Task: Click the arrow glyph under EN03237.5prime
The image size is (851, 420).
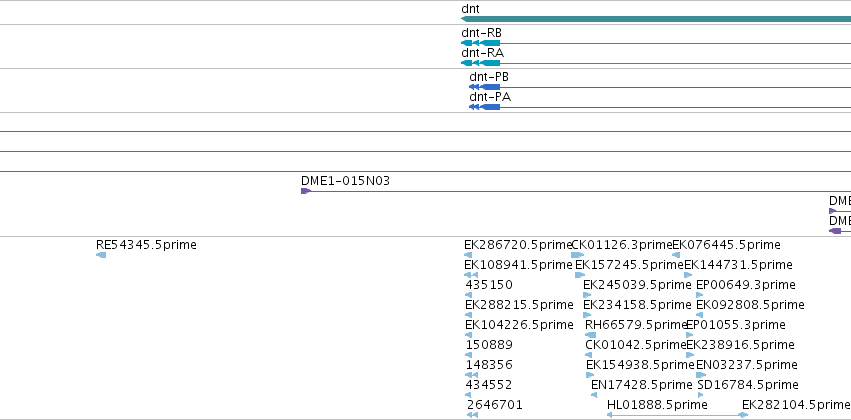Action: (x=701, y=375)
